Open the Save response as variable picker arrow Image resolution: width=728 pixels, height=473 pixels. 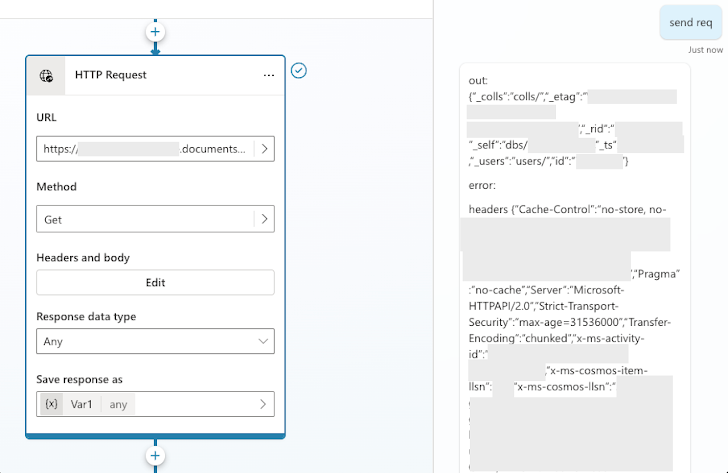tap(263, 404)
